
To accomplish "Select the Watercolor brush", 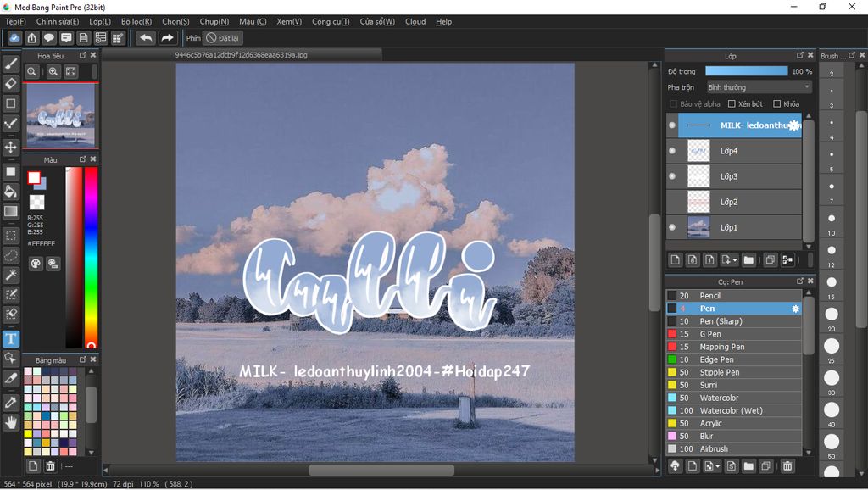I will click(x=733, y=398).
